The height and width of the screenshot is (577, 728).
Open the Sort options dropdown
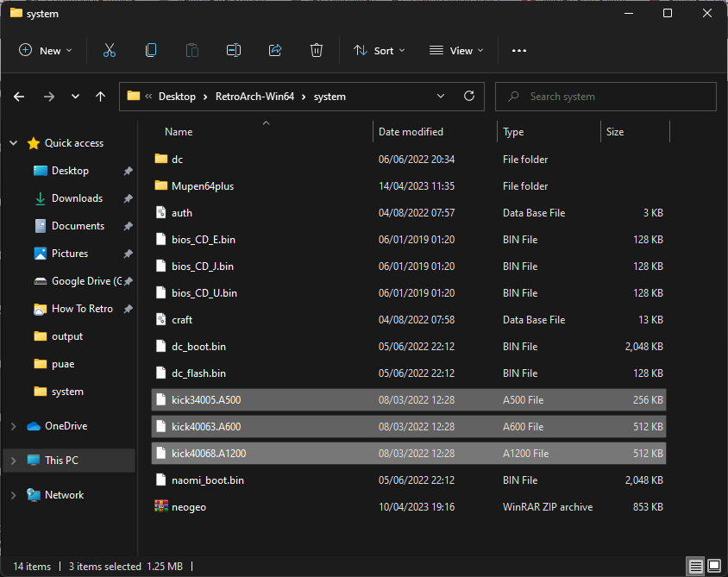coord(380,50)
